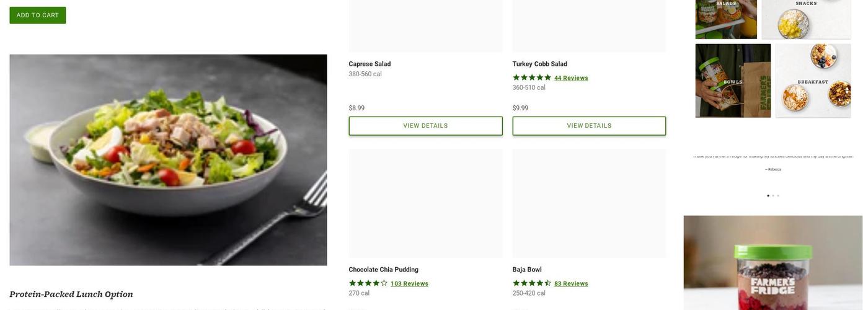Click the Chocolate Chia Pudding star rating
The image size is (868, 310).
[368, 283]
